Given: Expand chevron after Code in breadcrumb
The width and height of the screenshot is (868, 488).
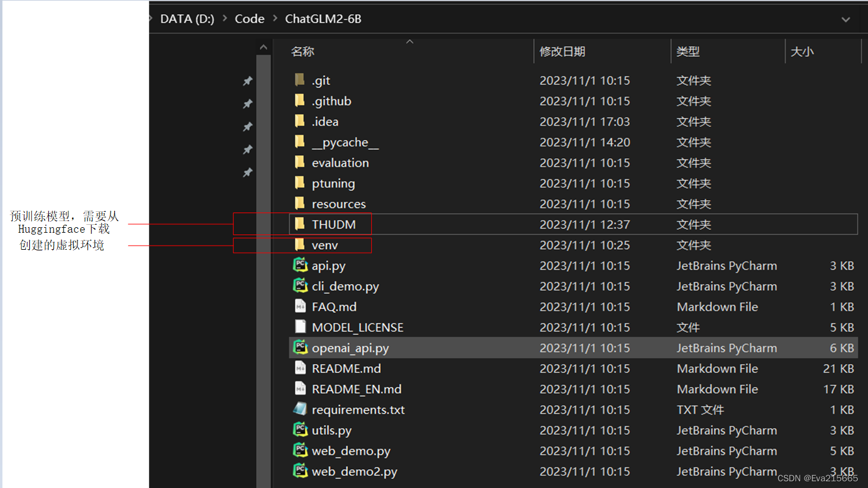Looking at the screenshot, I should pos(275,19).
